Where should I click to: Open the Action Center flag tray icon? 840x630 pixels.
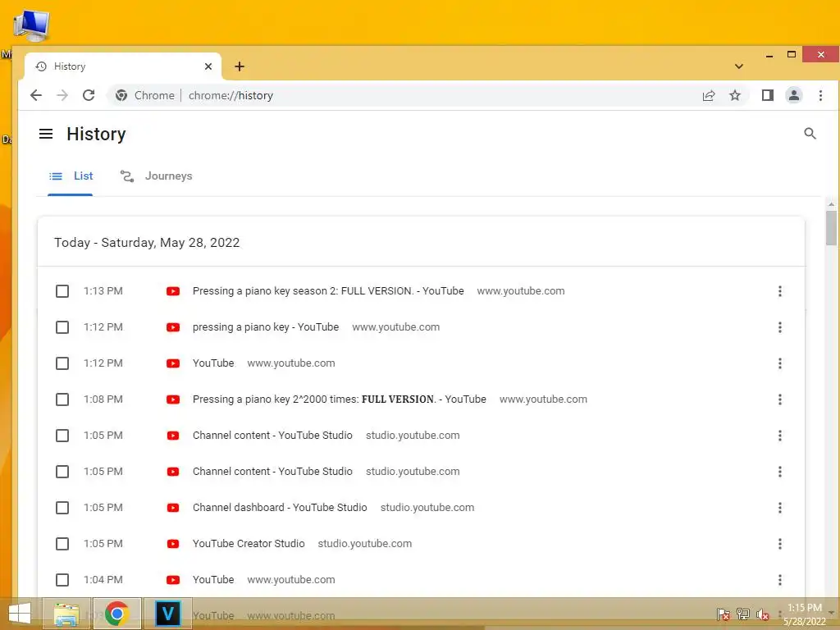click(x=724, y=614)
